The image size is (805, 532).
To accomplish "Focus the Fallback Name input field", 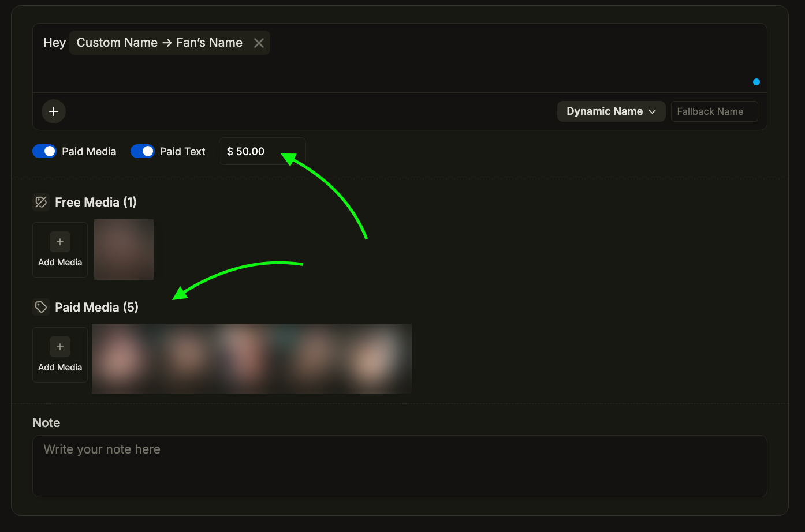I will (714, 111).
